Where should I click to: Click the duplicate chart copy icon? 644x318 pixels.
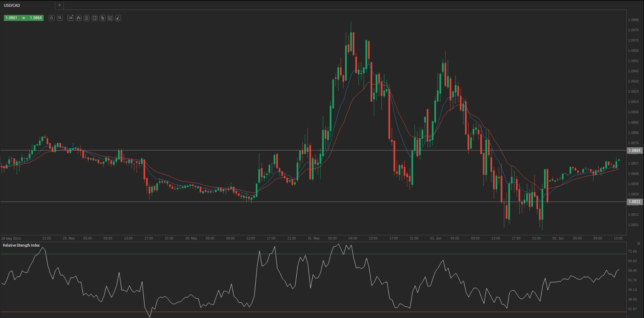coord(102,18)
